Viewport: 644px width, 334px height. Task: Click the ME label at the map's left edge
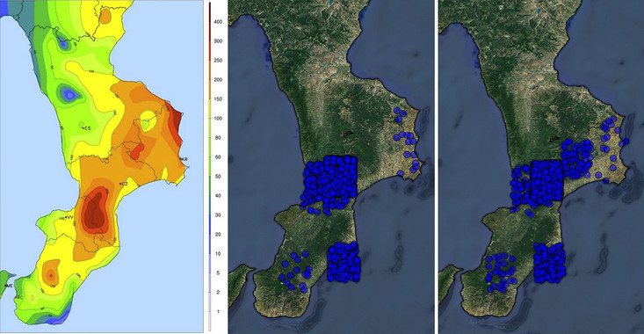click(9, 285)
